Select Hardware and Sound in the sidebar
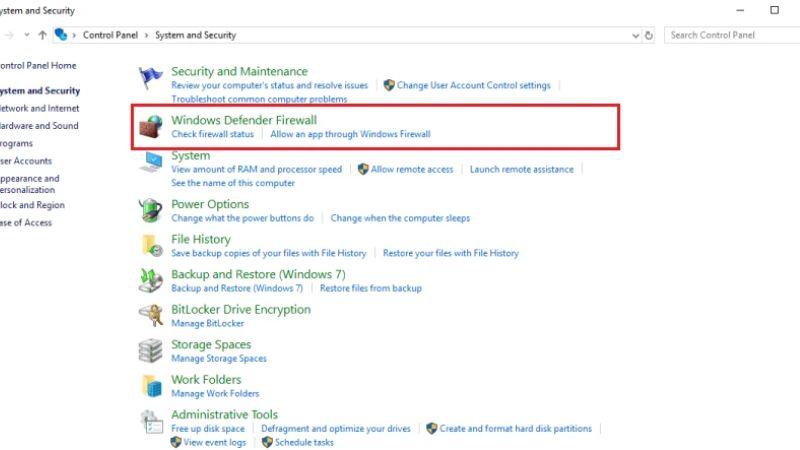The width and height of the screenshot is (800, 450). pos(39,126)
